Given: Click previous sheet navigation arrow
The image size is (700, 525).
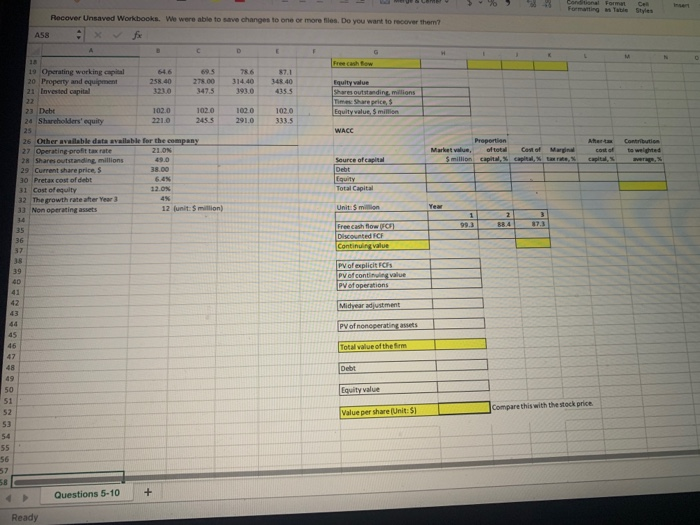Looking at the screenshot, I should coord(9,498).
